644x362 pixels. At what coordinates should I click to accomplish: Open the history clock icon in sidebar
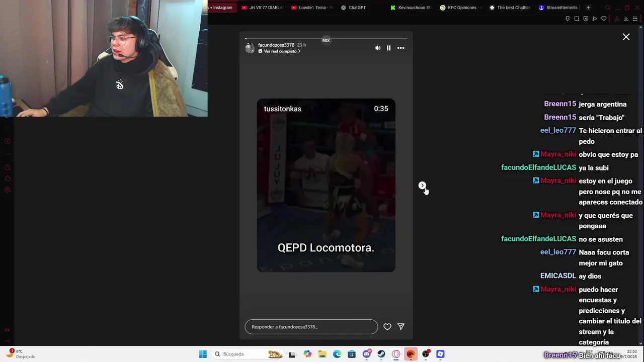8,167
